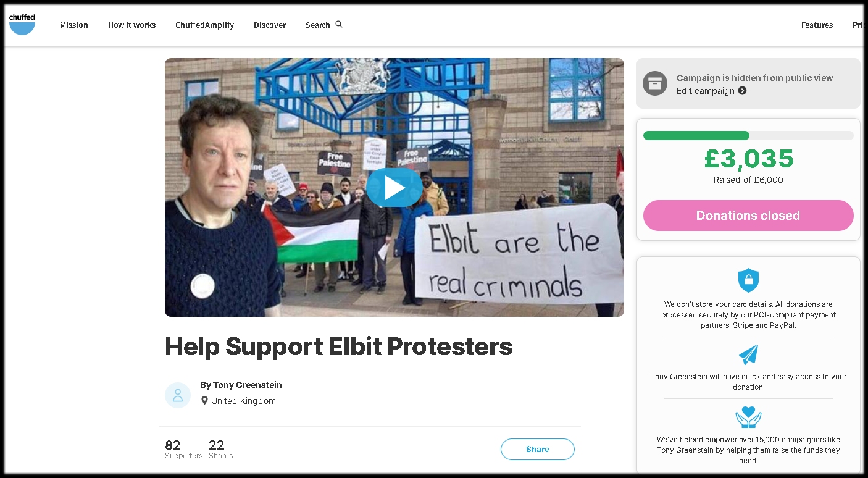
Task: Open the Mission menu item
Action: click(74, 25)
